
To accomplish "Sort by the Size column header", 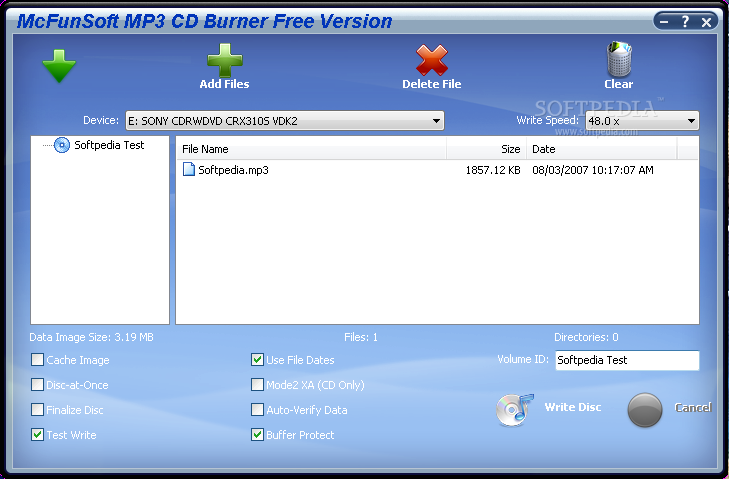I will pyautogui.click(x=486, y=149).
